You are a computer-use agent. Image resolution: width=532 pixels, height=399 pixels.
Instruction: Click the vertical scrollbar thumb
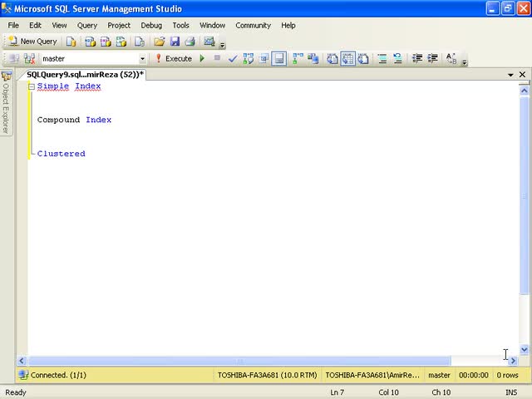tap(525, 195)
